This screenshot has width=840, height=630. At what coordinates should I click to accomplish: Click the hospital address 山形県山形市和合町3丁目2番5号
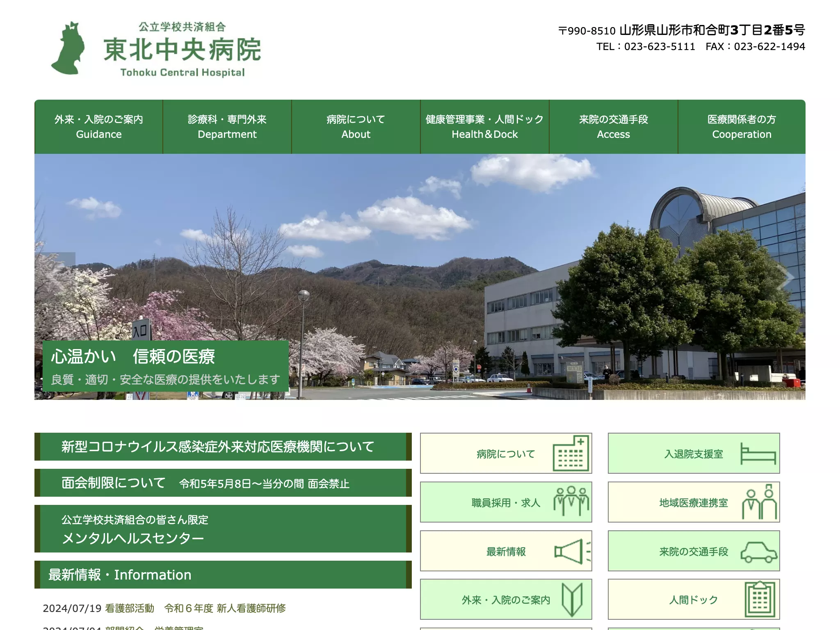point(712,30)
